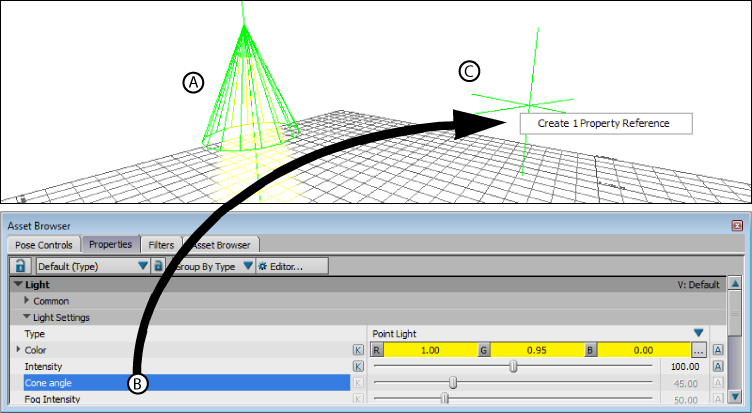Viewport: 752px width, 413px height.
Task: Click the lock icon beside Default (Type)
Action: click(19, 266)
